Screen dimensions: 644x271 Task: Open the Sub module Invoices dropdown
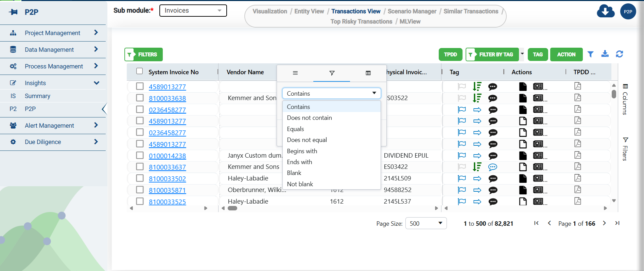click(193, 11)
